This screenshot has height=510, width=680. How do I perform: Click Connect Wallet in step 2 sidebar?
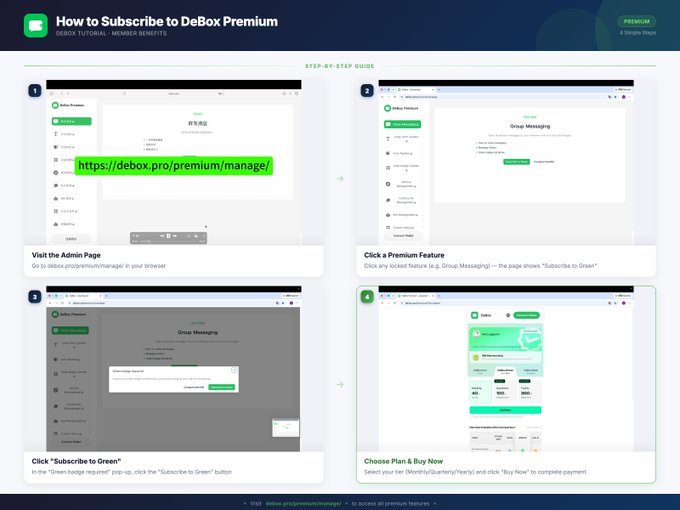click(403, 235)
